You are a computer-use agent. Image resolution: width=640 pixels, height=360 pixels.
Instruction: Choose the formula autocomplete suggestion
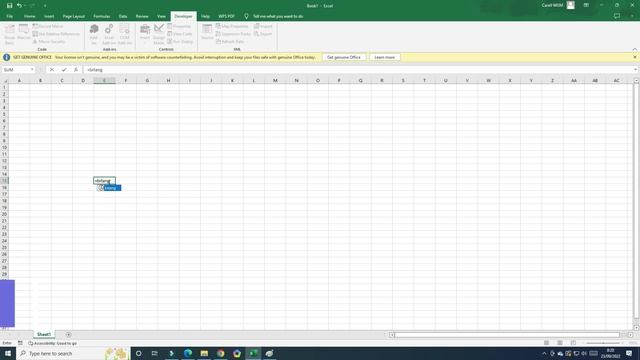110,188
